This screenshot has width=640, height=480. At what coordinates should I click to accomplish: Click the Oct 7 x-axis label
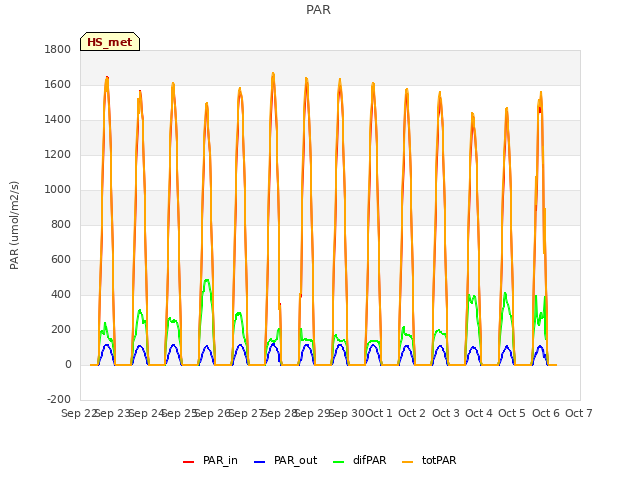579,413
